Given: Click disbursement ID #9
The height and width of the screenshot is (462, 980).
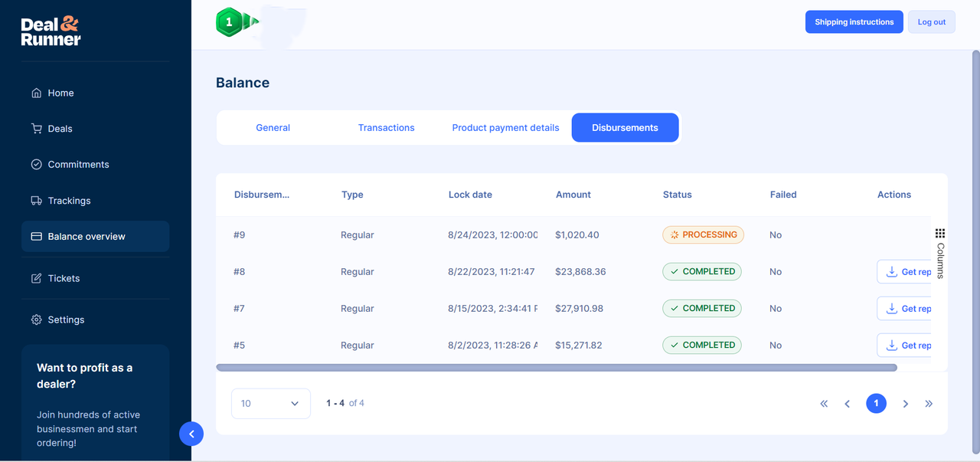Looking at the screenshot, I should point(240,235).
